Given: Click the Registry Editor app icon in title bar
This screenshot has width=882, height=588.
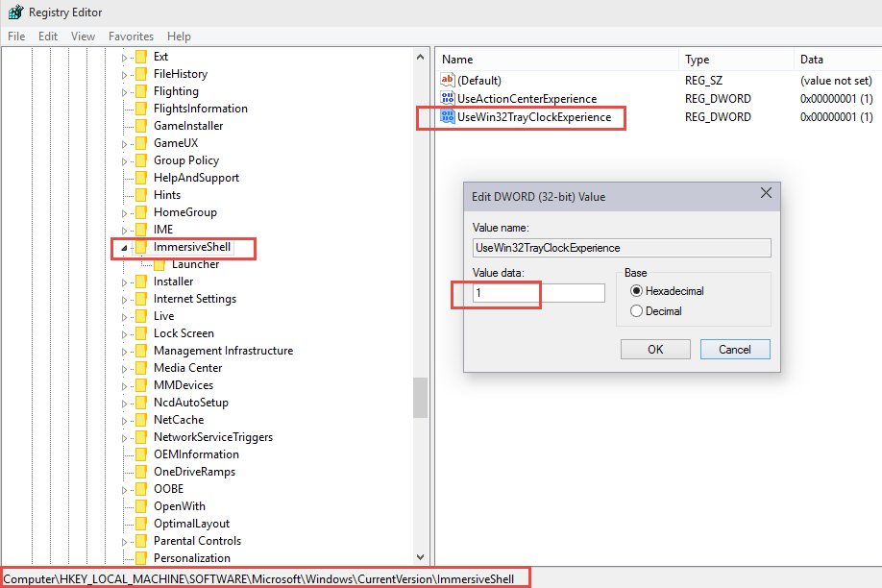Looking at the screenshot, I should 15,12.
